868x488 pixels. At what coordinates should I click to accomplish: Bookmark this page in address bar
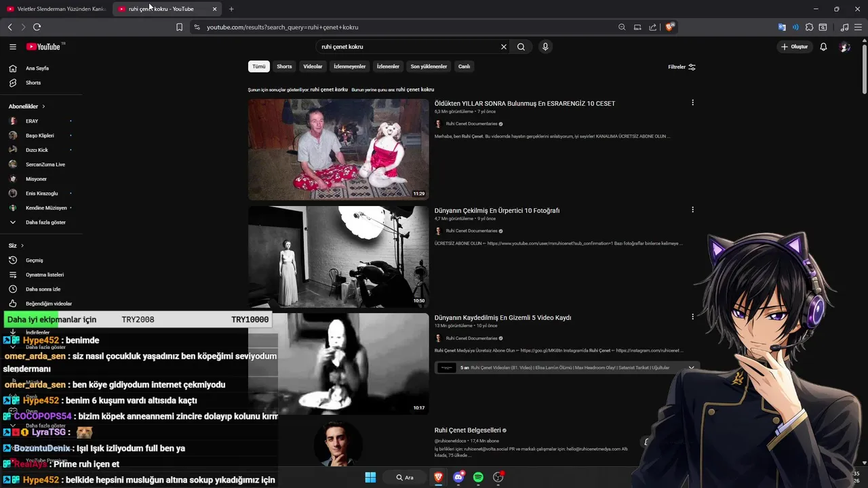point(179,27)
